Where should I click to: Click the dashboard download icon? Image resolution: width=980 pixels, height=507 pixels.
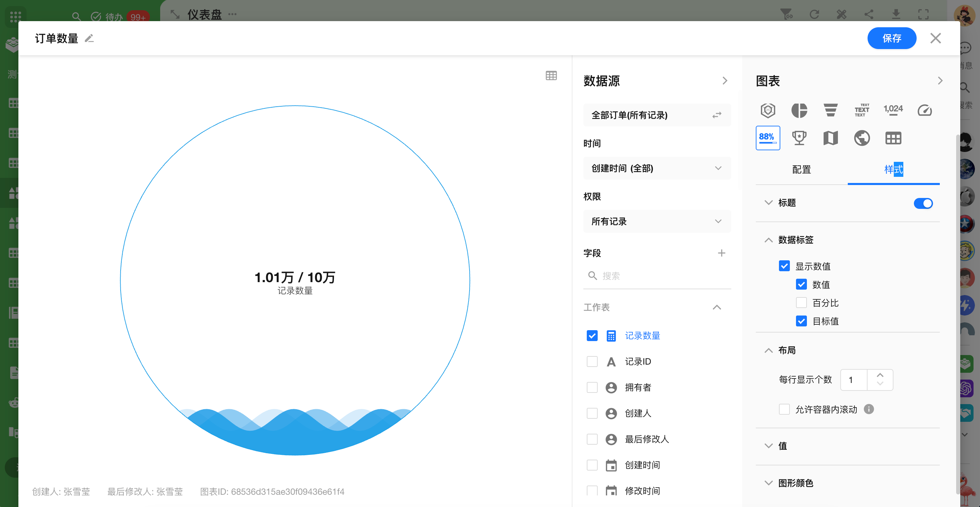[x=896, y=14]
